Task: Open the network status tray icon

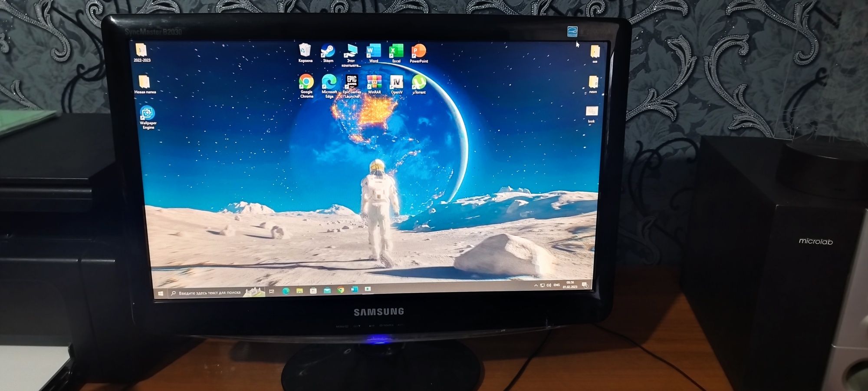Action: 542,285
